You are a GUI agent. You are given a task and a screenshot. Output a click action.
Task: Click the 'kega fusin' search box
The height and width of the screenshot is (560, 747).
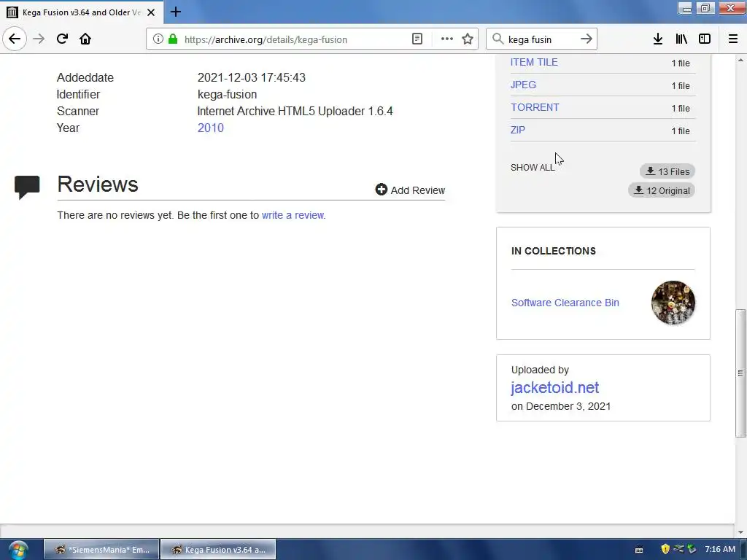tap(541, 39)
